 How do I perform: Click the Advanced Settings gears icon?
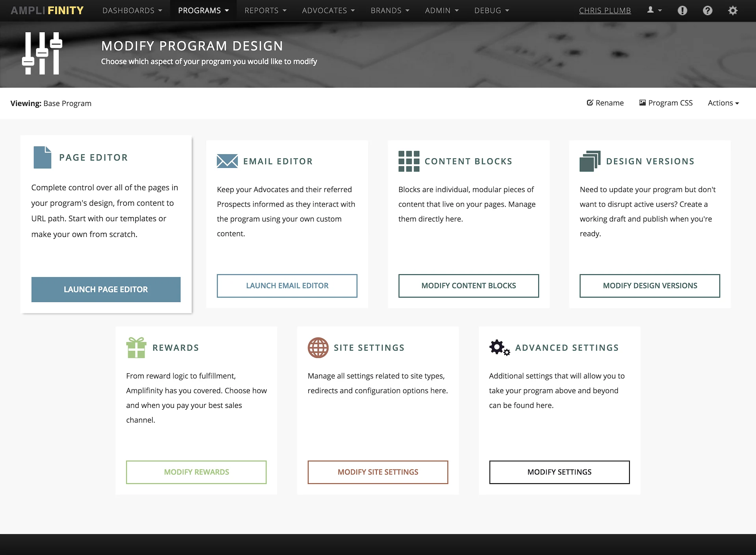point(499,347)
